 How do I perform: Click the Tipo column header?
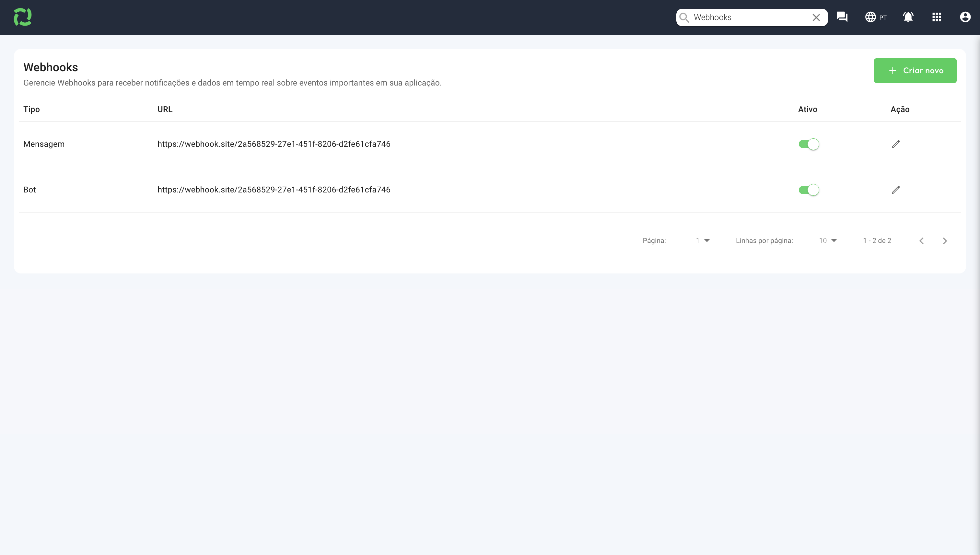click(31, 110)
